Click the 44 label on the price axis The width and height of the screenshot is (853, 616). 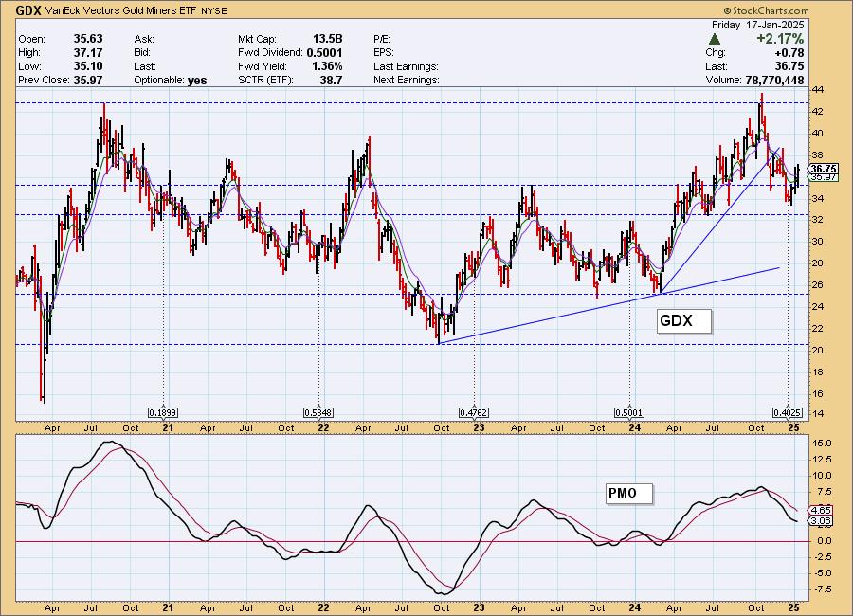pos(818,90)
